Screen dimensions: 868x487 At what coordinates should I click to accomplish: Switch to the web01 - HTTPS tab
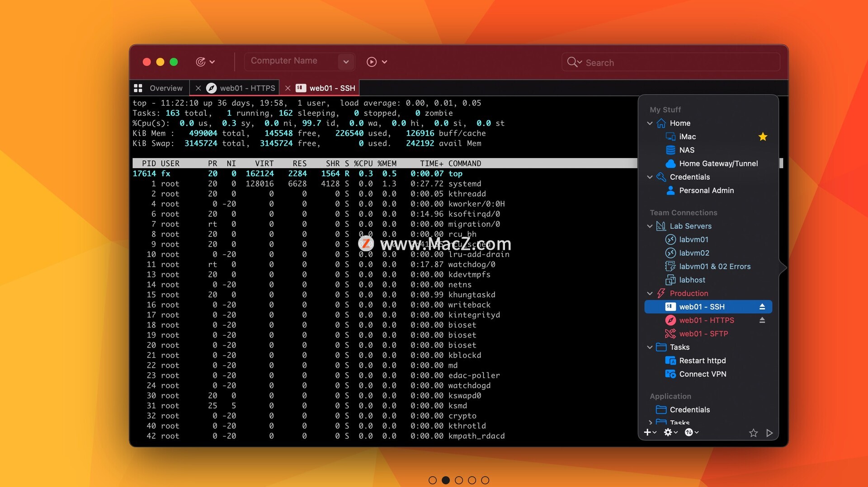coord(235,88)
